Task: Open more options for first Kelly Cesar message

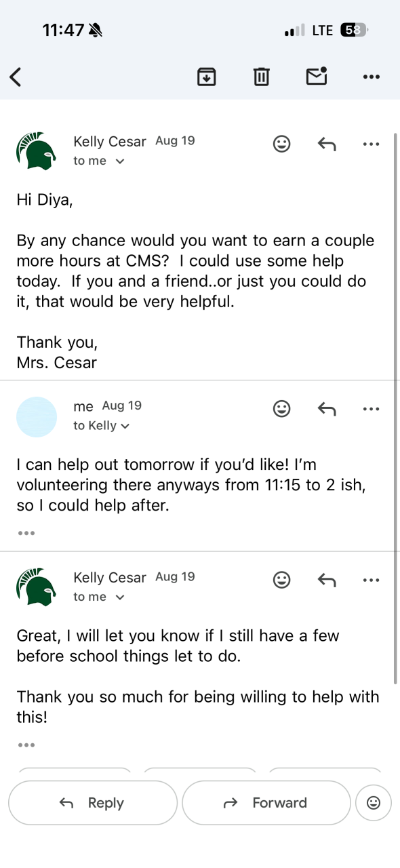Action: coord(371,144)
